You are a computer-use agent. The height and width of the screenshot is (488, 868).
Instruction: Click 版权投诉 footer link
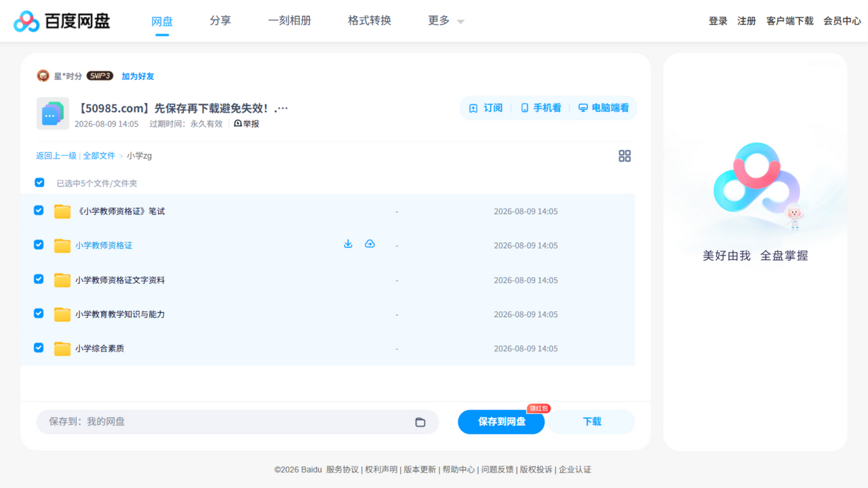[536, 470]
